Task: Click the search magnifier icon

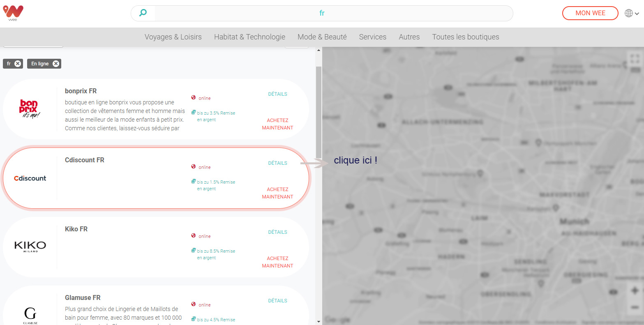Action: 143,13
